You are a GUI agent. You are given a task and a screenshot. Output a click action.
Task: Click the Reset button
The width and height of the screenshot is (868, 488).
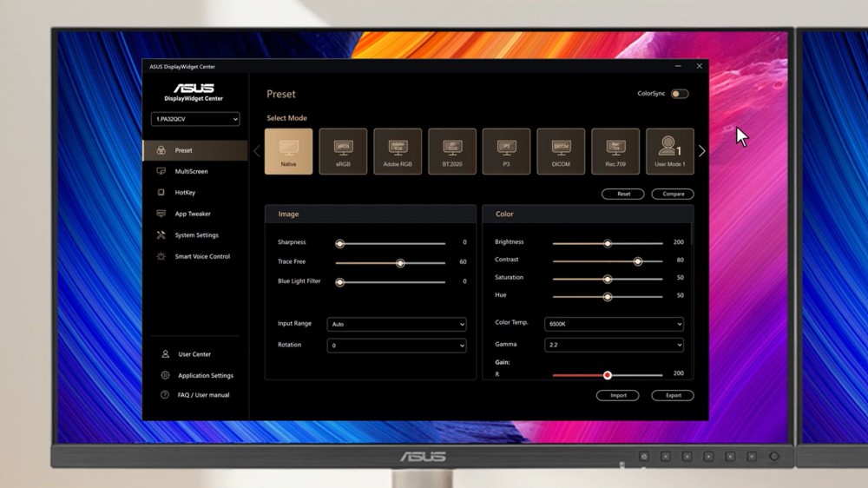point(623,194)
